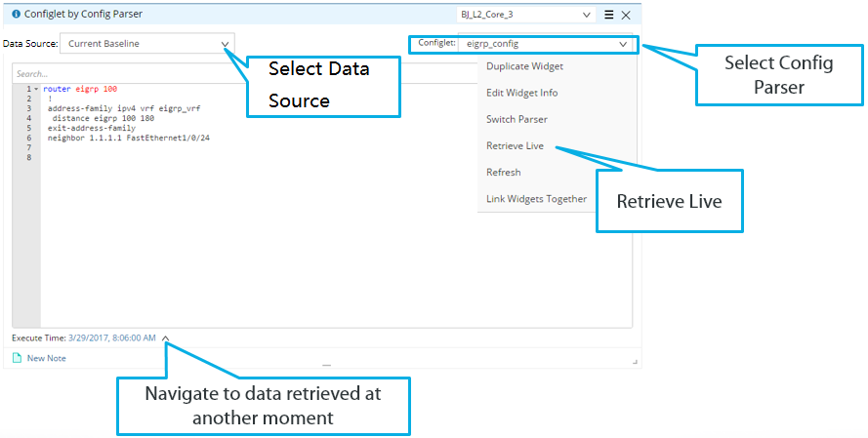868x438 pixels.
Task: Click the router eigrp 100 config line
Action: coord(80,89)
